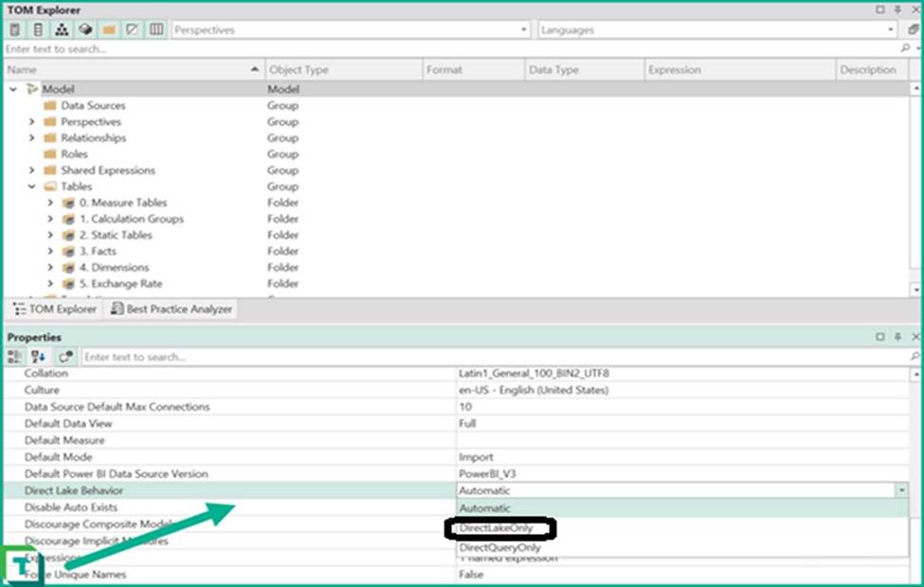This screenshot has height=587, width=924.
Task: Choose the DirectQueryOnly option
Action: [682, 547]
